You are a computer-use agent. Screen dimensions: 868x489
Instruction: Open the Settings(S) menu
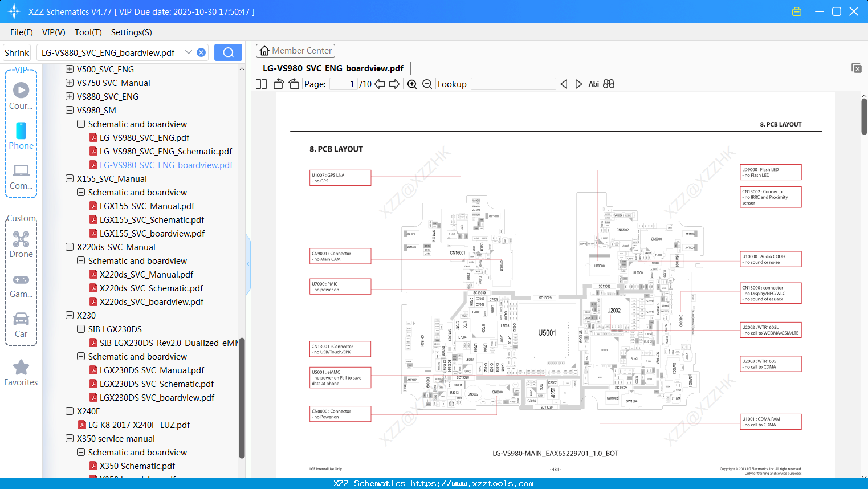131,32
